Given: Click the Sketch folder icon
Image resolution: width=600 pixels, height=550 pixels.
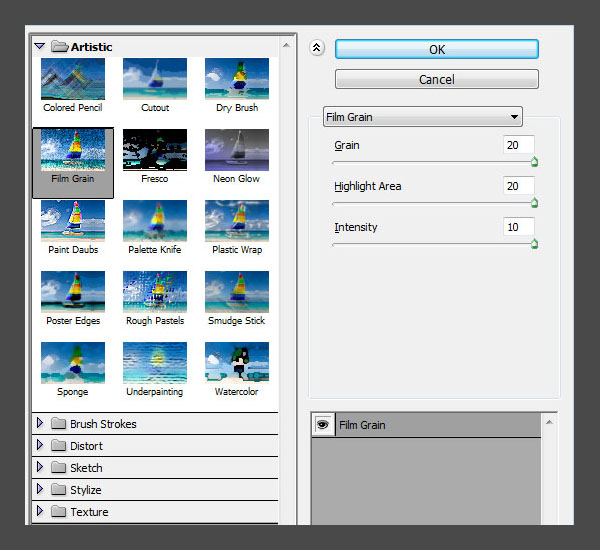Looking at the screenshot, I should [59, 467].
